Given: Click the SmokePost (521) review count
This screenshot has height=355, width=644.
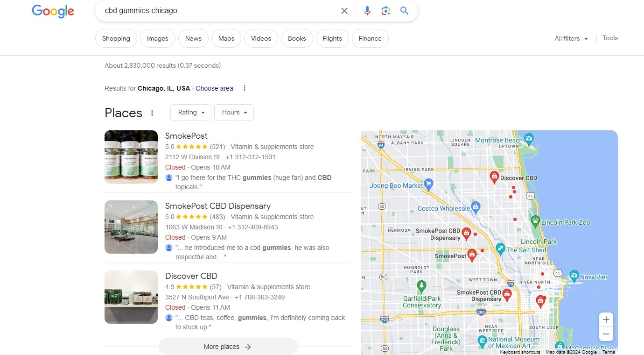Looking at the screenshot, I should [217, 147].
